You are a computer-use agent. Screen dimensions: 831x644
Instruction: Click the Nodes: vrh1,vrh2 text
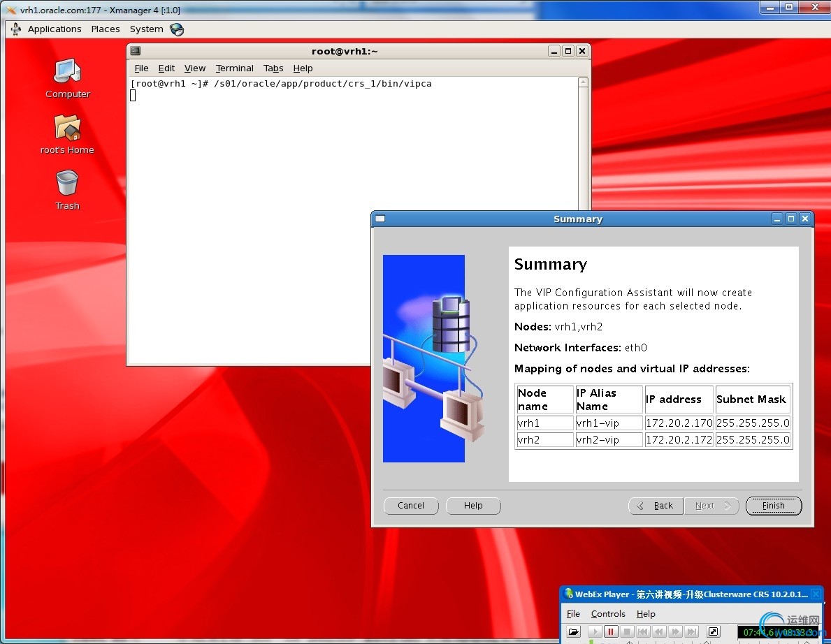tap(558, 327)
